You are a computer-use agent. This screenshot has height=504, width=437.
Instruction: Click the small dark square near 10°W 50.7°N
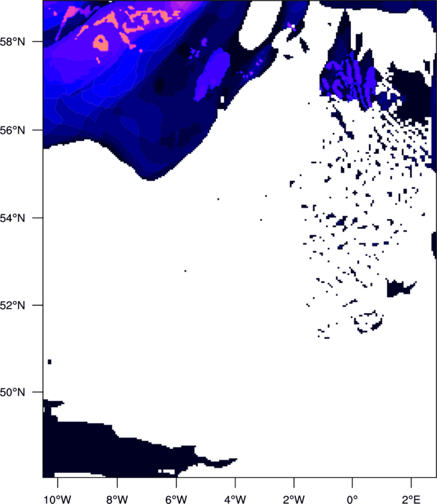pyautogui.click(x=50, y=362)
